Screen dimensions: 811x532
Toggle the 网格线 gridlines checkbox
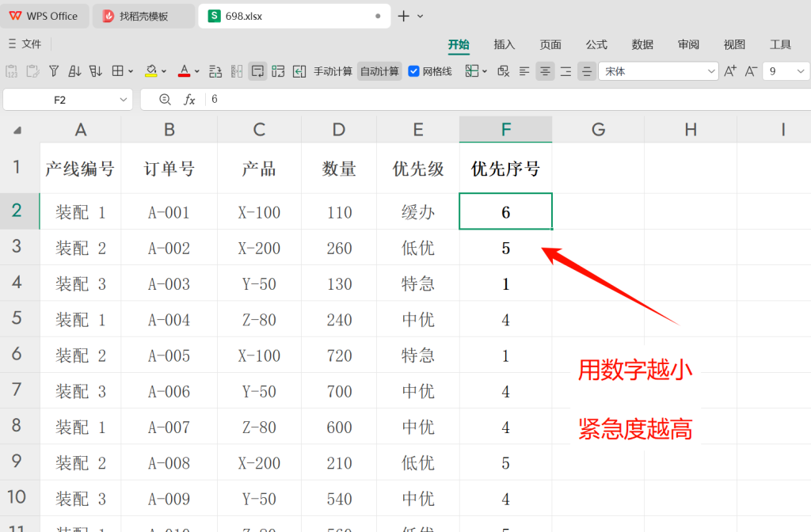[x=413, y=71]
